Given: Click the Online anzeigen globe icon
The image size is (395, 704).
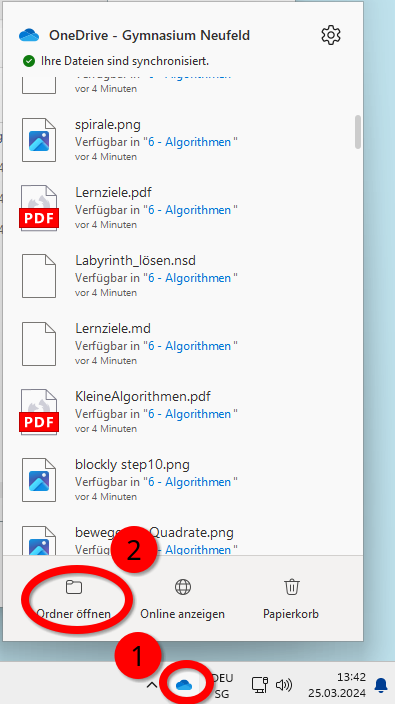Looking at the screenshot, I should tap(183, 587).
